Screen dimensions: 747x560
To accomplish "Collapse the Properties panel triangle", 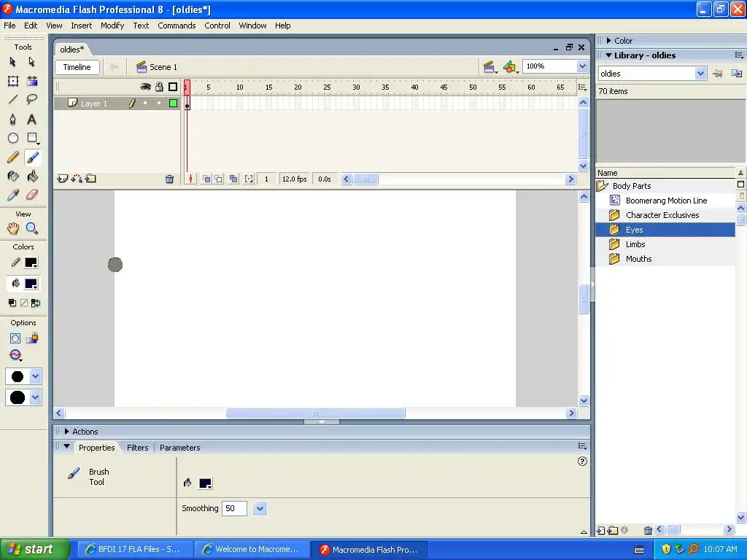I will point(66,447).
